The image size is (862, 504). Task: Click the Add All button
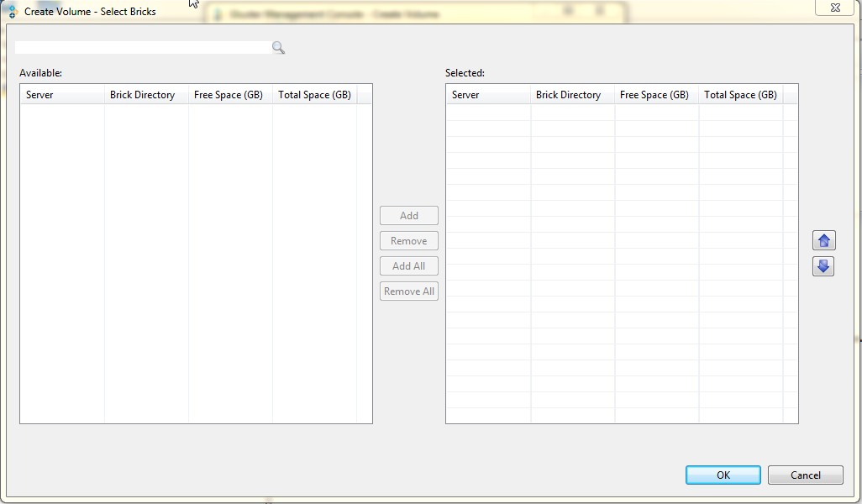[x=409, y=266]
